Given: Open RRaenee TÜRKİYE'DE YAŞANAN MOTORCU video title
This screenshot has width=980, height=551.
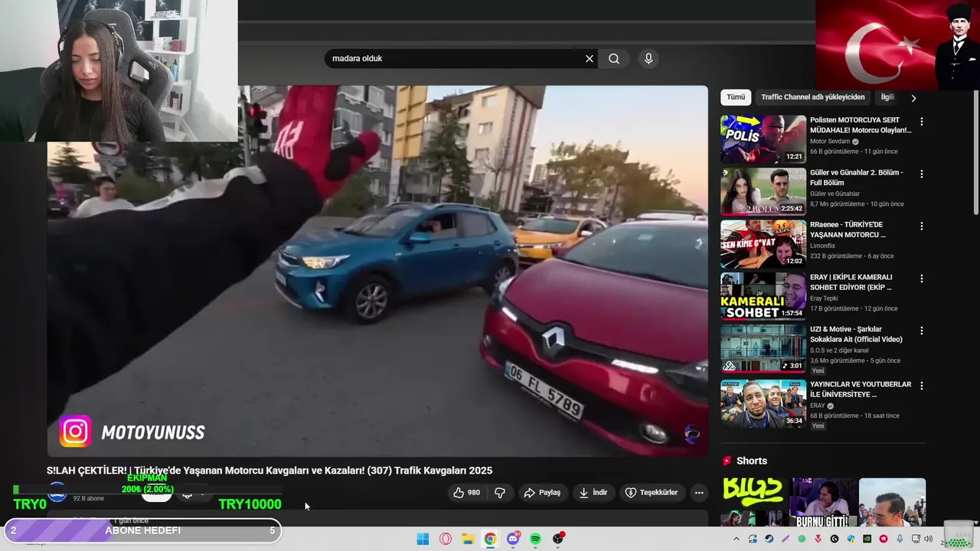Looking at the screenshot, I should pyautogui.click(x=848, y=230).
